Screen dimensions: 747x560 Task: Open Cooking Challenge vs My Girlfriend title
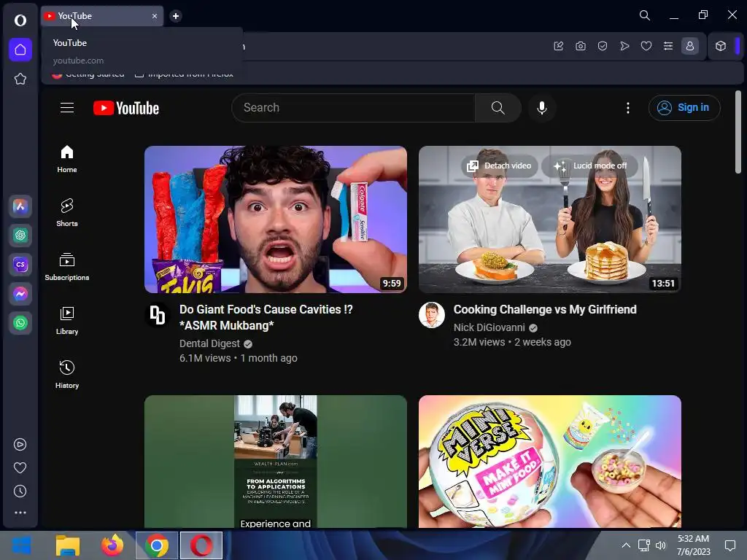pyautogui.click(x=544, y=309)
